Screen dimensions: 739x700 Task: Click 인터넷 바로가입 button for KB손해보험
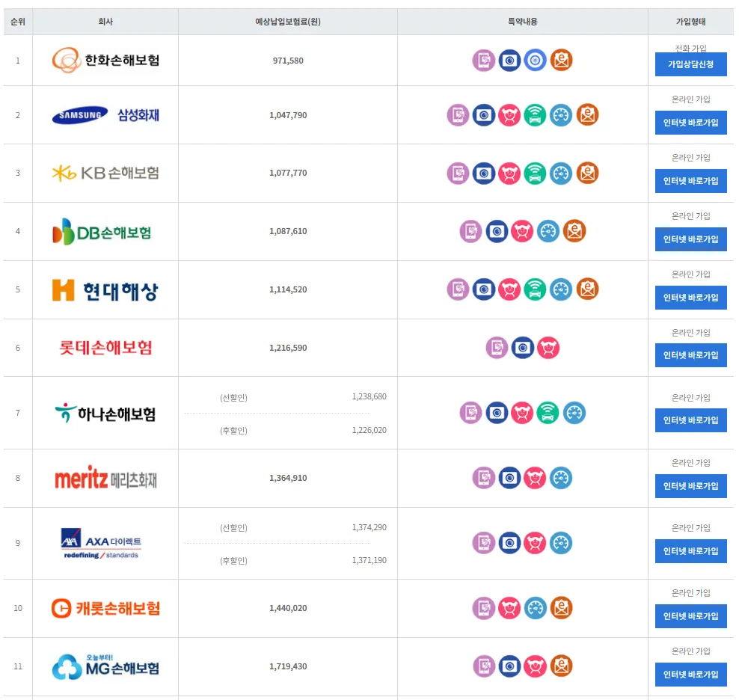(690, 181)
